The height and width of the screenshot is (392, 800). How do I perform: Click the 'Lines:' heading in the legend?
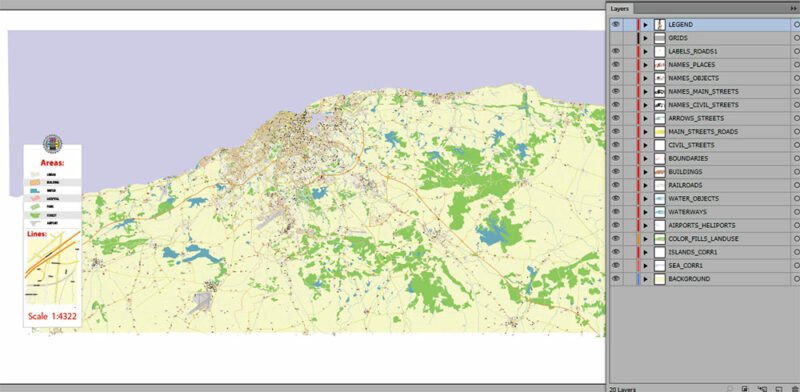[37, 234]
